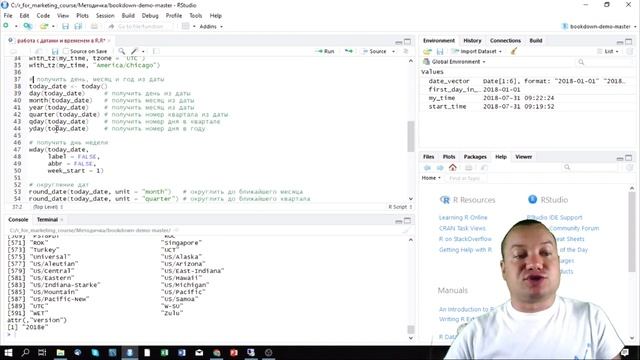The width and height of the screenshot is (640, 360).
Task: Open Task View on taskbar
Action: 42,352
